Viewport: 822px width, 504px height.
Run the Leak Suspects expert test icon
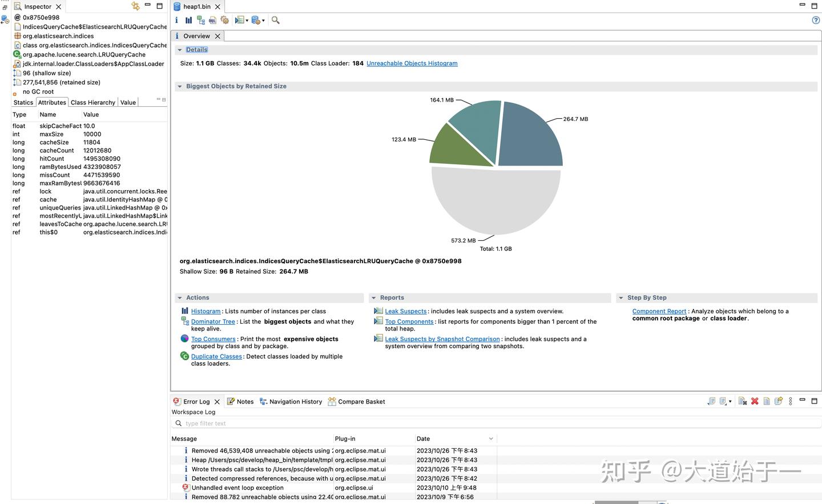(x=225, y=20)
